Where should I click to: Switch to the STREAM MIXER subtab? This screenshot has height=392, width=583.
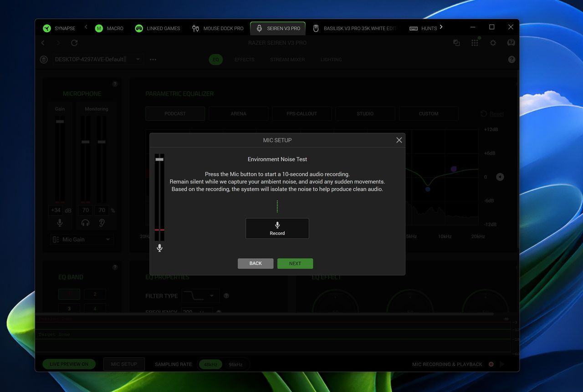pos(287,60)
